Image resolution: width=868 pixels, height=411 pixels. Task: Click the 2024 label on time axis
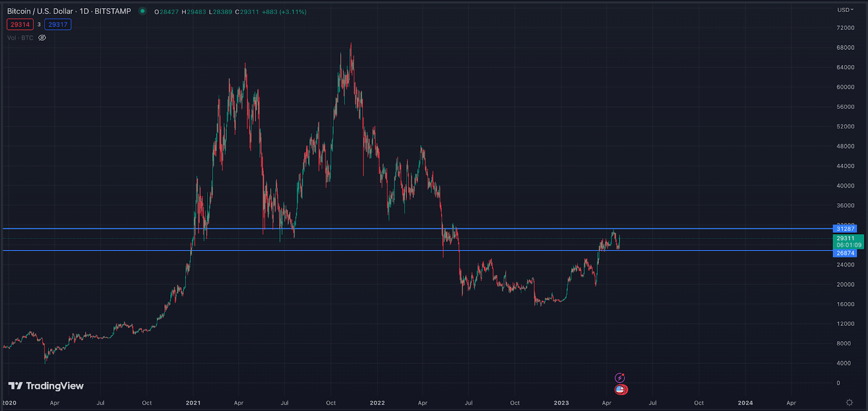(x=745, y=403)
